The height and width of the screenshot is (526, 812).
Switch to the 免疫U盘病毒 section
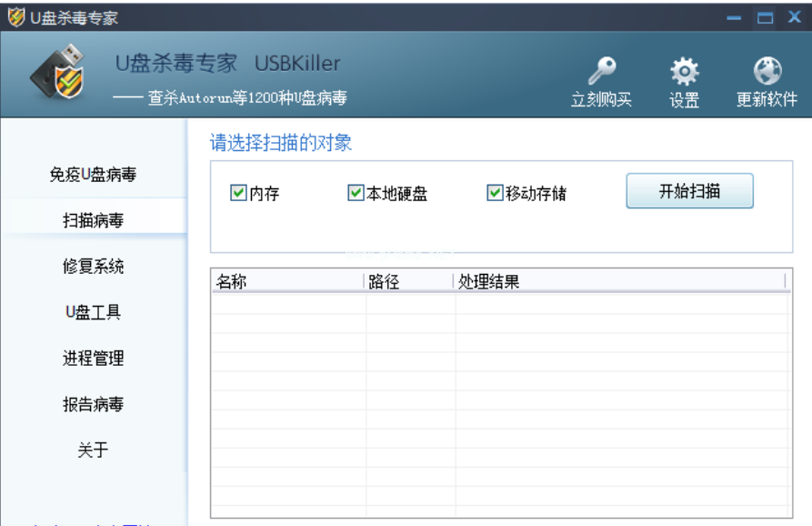(x=93, y=175)
